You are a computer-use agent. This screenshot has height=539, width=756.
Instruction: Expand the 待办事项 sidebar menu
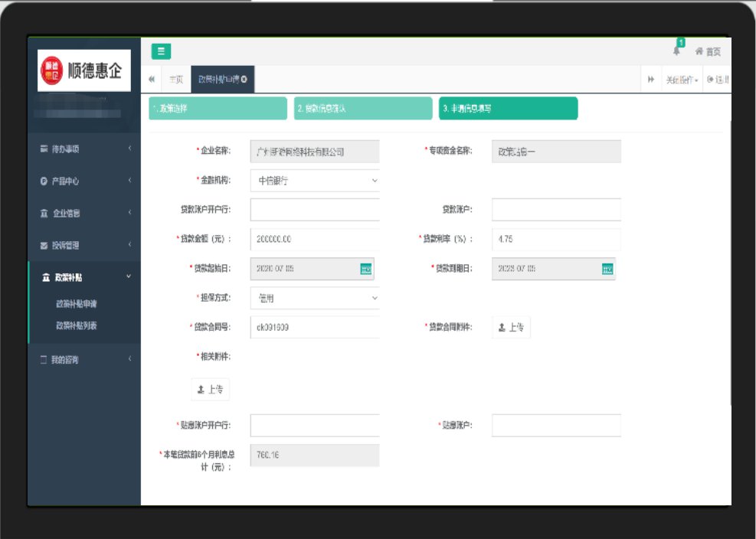pyautogui.click(x=84, y=149)
